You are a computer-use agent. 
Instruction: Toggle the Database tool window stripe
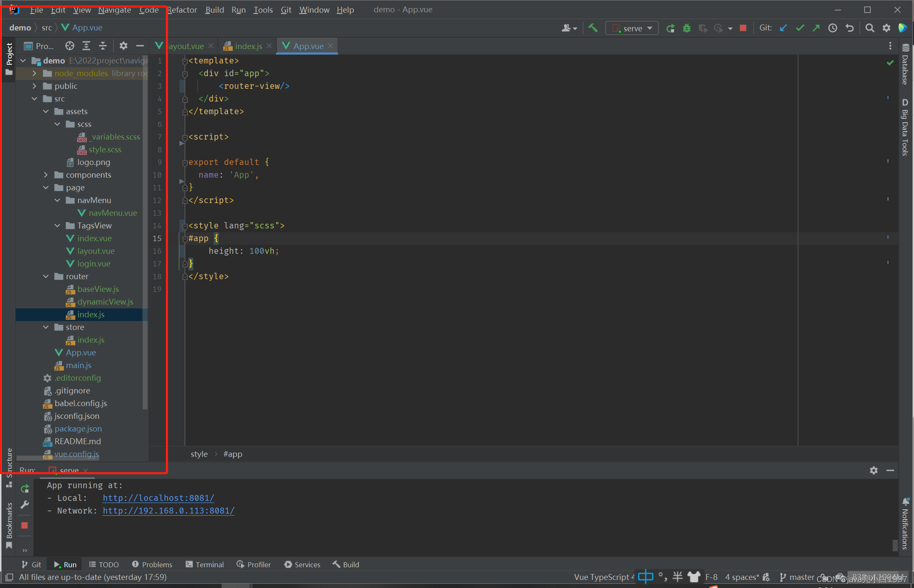[x=905, y=66]
